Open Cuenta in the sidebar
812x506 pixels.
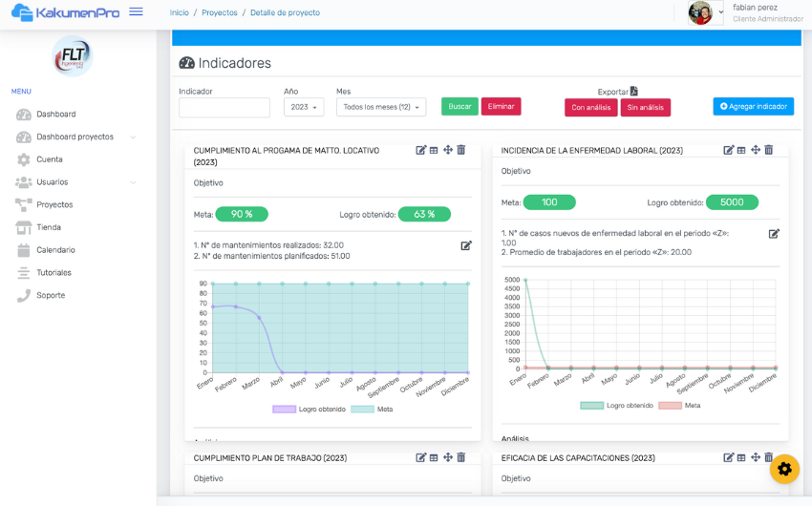tap(49, 159)
